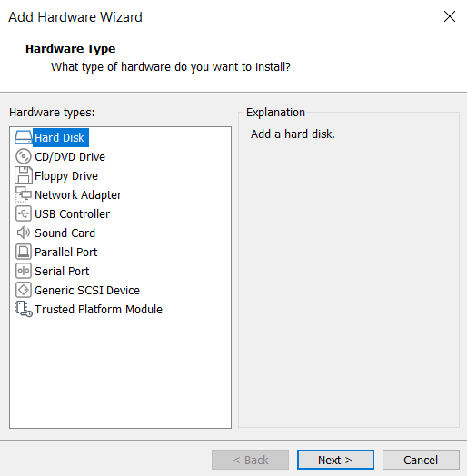The width and height of the screenshot is (467, 476).
Task: Click the Parallel Port icon
Action: coord(23,252)
